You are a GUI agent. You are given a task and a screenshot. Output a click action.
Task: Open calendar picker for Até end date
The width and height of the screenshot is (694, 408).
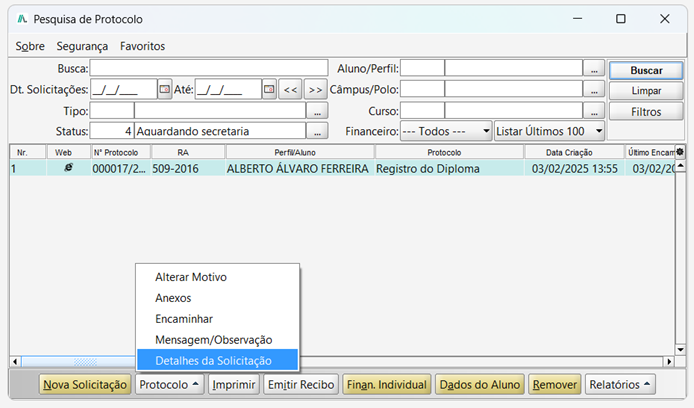[269, 89]
